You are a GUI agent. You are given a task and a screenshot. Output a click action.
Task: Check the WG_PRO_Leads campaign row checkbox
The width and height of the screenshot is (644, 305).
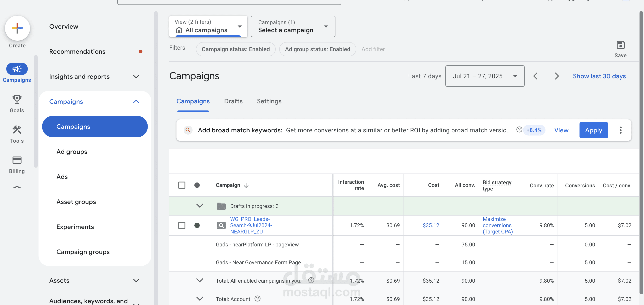(182, 225)
